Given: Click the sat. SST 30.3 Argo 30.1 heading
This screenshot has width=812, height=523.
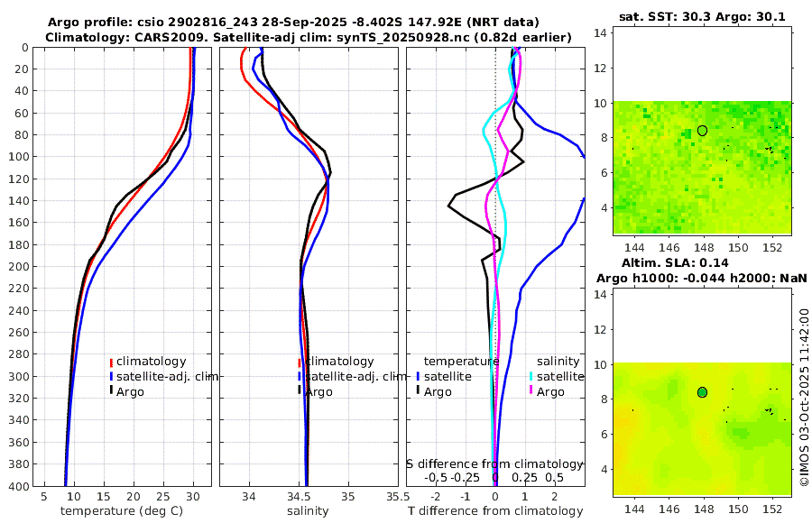Looking at the screenshot, I should (x=702, y=16).
